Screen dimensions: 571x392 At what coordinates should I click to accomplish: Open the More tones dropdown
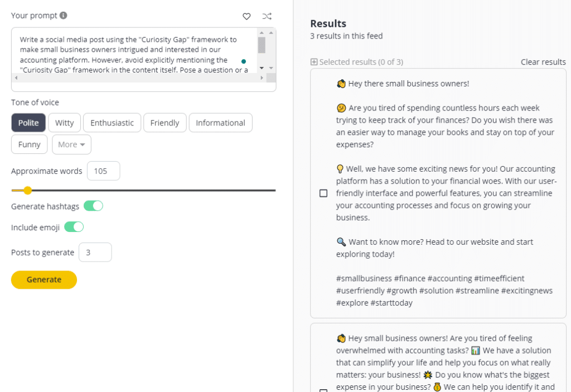pos(71,144)
